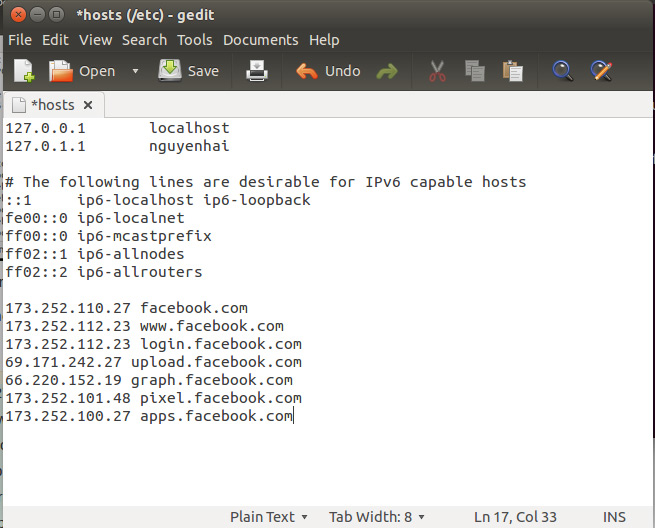The width and height of the screenshot is (655, 528).
Task: Click the 'upload.facebook.com' entry
Action: pos(216,362)
